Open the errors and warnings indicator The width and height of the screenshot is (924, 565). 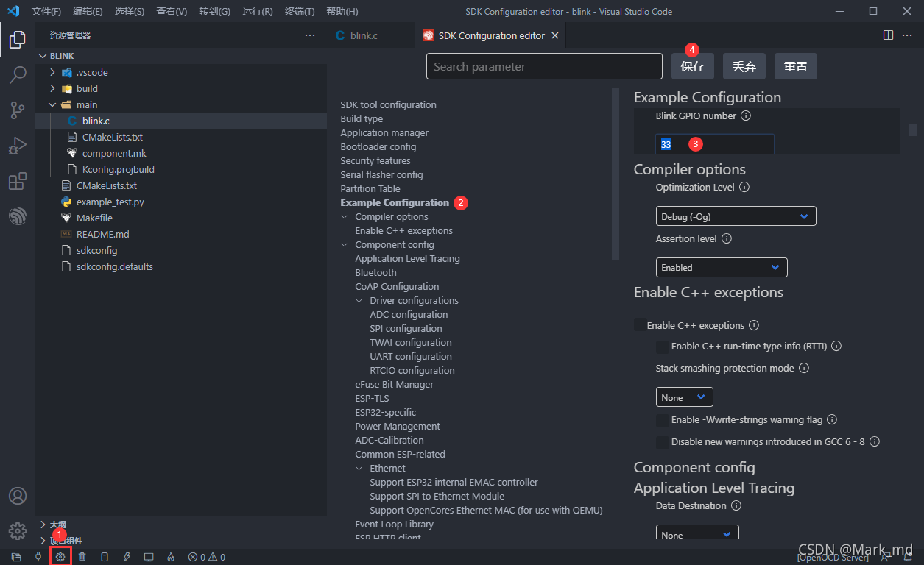pyautogui.click(x=207, y=557)
